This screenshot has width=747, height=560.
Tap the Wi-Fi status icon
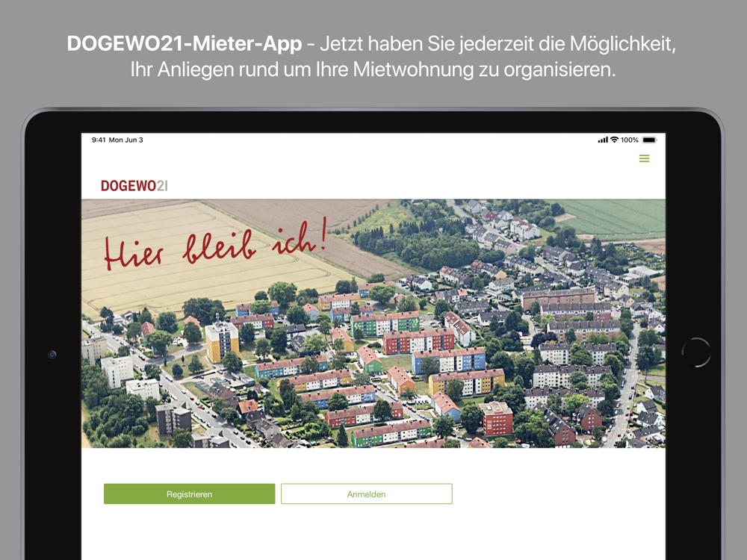[x=614, y=140]
